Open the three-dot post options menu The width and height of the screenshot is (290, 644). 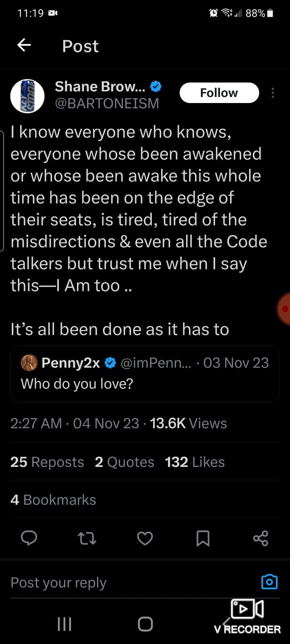[x=273, y=93]
